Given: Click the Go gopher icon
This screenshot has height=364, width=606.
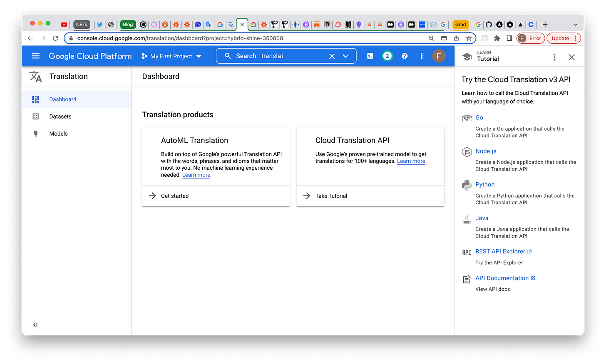Looking at the screenshot, I should click(x=467, y=118).
